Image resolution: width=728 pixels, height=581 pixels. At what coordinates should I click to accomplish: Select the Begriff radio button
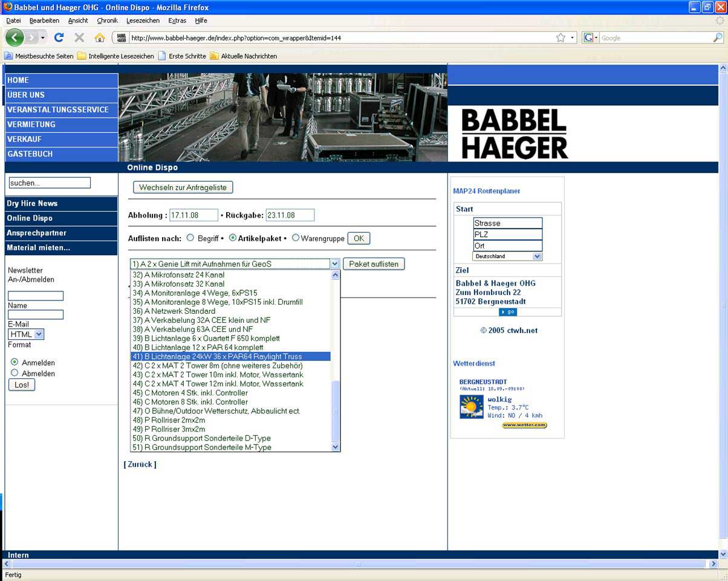point(190,238)
